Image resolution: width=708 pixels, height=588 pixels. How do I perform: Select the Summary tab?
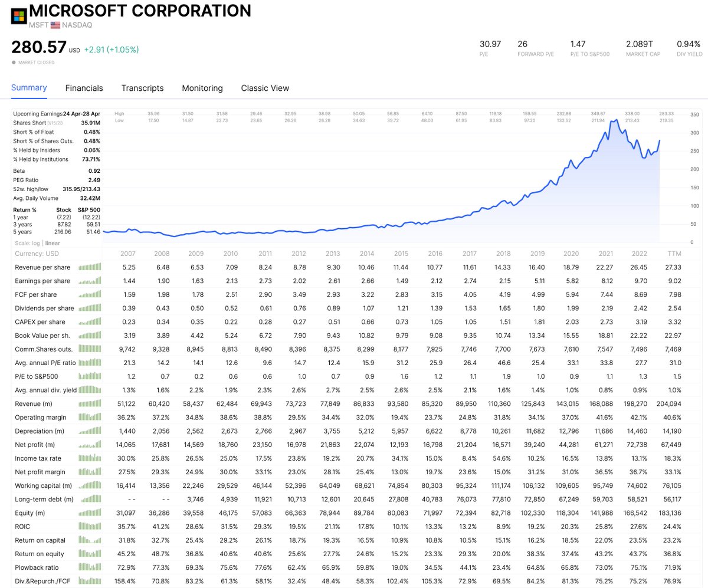(29, 88)
